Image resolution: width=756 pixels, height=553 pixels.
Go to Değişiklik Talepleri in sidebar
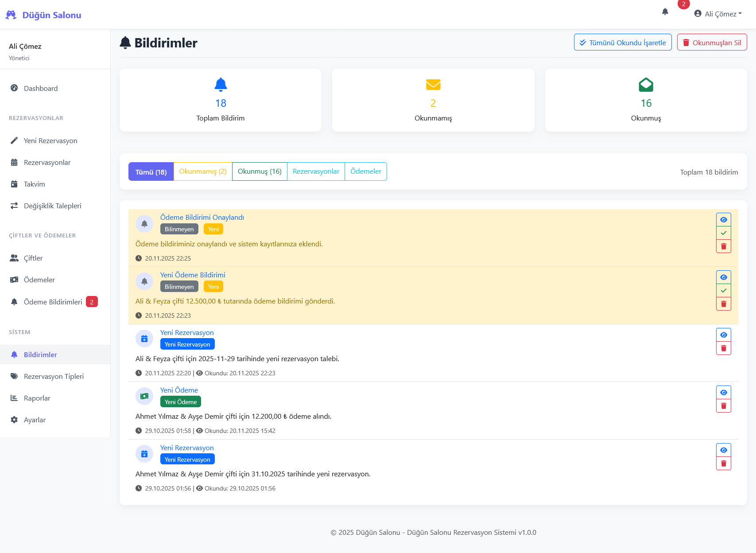pos(52,206)
